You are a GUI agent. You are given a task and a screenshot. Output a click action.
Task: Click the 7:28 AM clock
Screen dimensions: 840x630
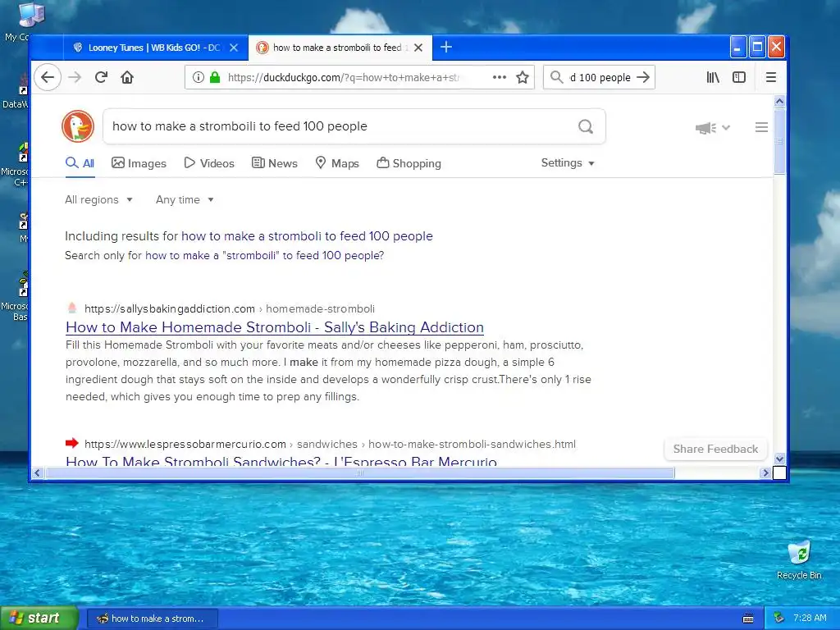click(810, 618)
